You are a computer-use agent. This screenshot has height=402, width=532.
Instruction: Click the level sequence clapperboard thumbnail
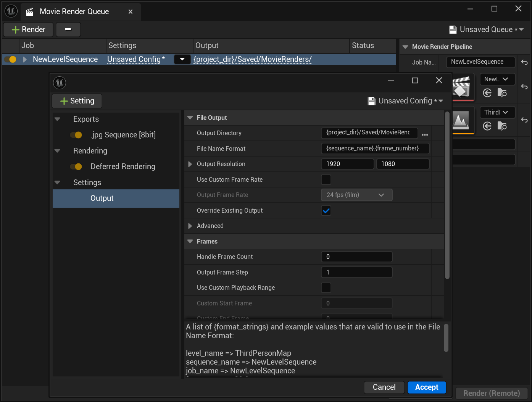463,87
